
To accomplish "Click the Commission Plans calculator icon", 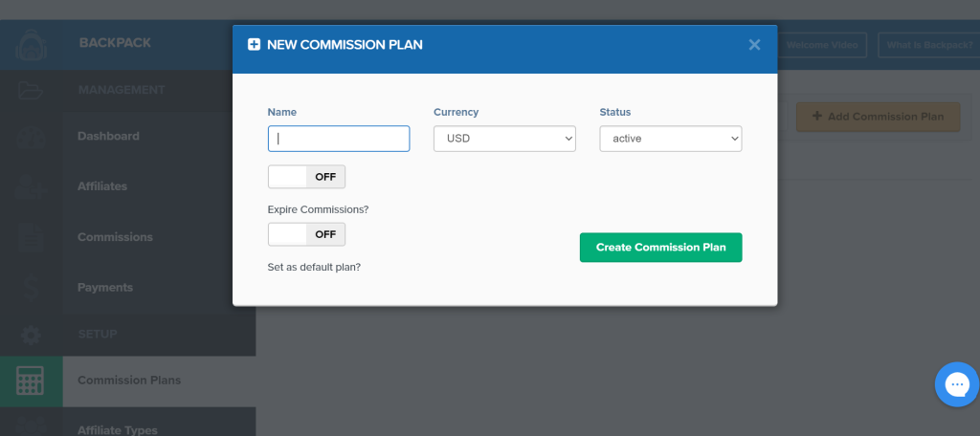I will (31, 381).
